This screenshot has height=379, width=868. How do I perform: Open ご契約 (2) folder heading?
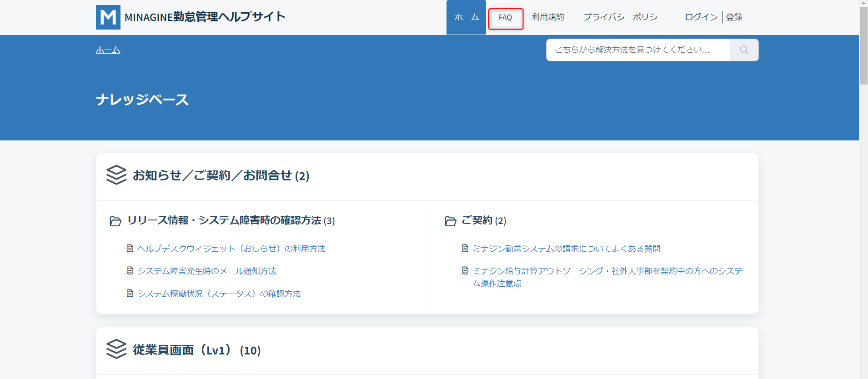(484, 220)
